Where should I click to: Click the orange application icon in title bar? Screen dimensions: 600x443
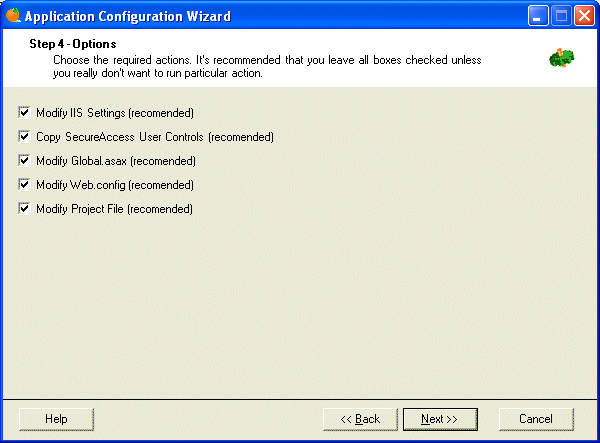tap(13, 15)
